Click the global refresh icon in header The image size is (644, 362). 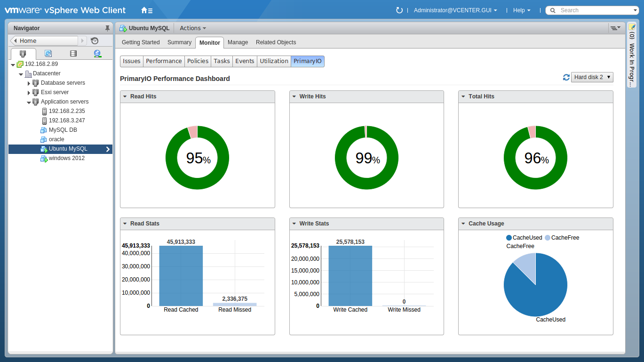[x=399, y=10]
